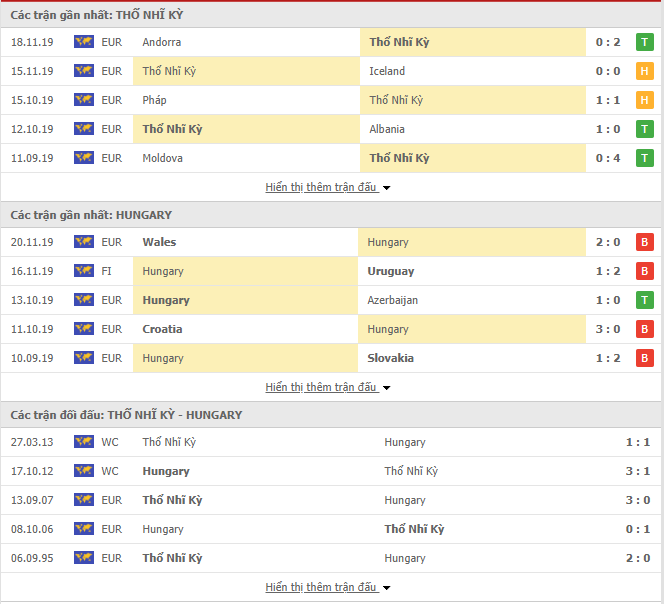The height and width of the screenshot is (604, 664).
Task: Click the flag icon for Andorra match
Action: point(84,42)
